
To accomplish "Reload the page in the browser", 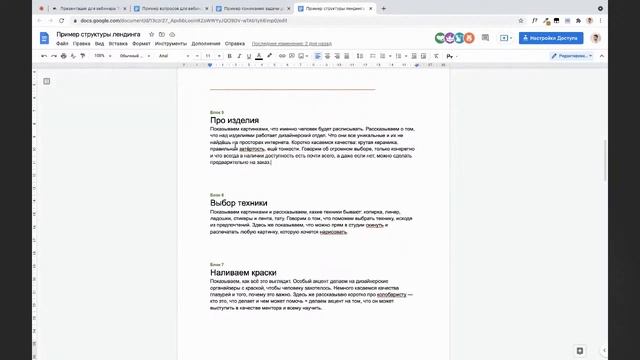I will click(x=61, y=20).
